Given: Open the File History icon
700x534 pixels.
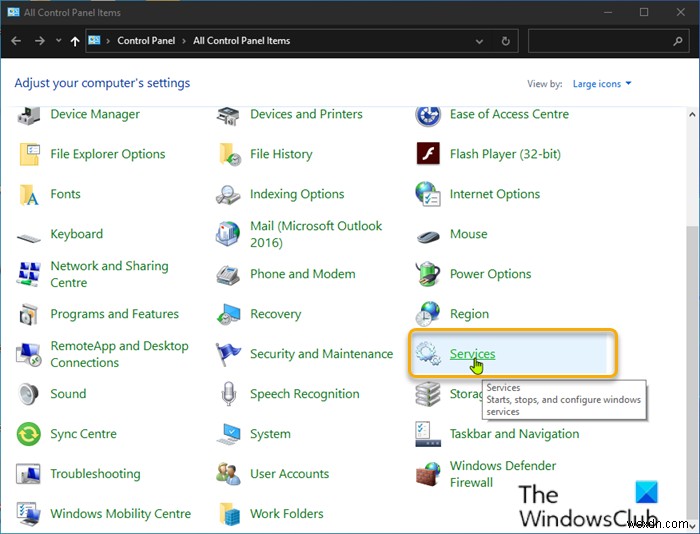Looking at the screenshot, I should click(229, 154).
